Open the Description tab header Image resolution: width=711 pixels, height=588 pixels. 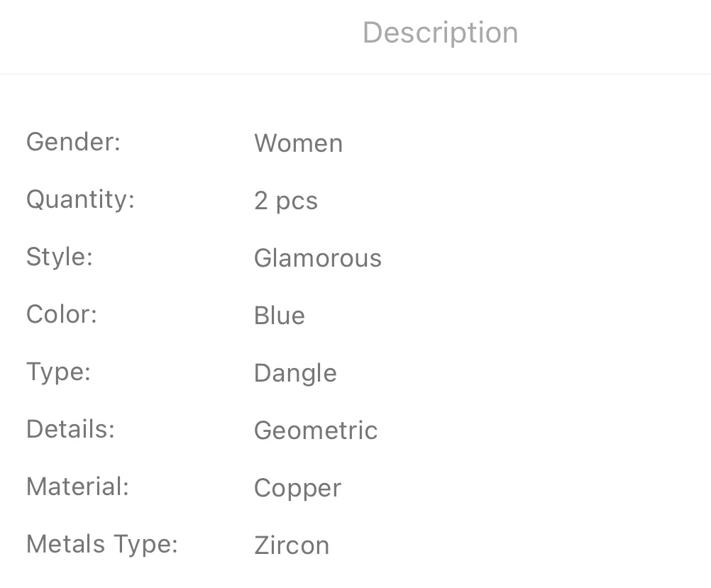[440, 33]
